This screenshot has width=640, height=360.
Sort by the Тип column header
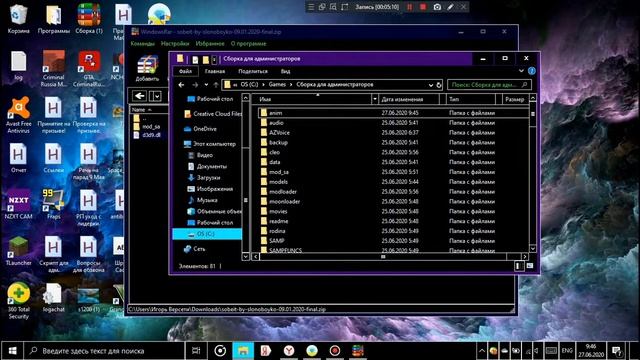(471, 99)
